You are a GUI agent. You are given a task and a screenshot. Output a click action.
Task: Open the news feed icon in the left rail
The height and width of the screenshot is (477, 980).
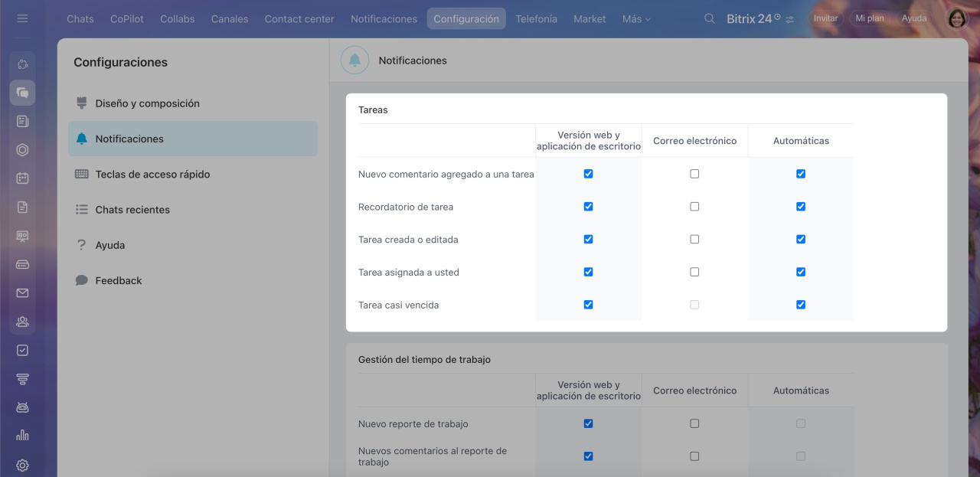tap(22, 121)
